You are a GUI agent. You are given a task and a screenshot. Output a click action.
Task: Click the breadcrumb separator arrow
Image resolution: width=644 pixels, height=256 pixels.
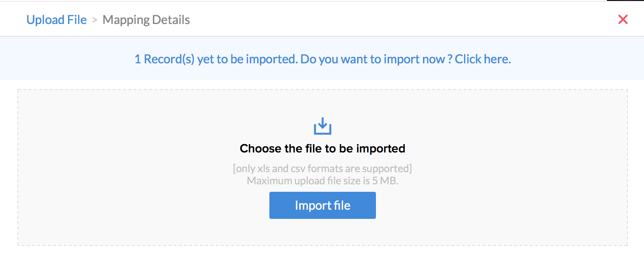point(94,20)
